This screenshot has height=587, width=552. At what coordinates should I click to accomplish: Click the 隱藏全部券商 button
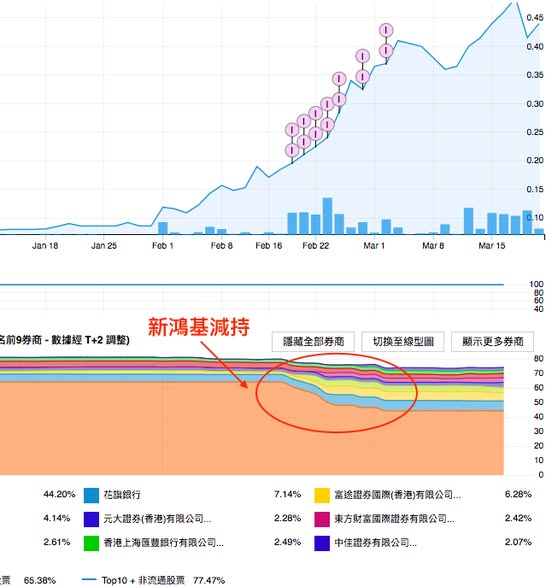click(x=313, y=341)
